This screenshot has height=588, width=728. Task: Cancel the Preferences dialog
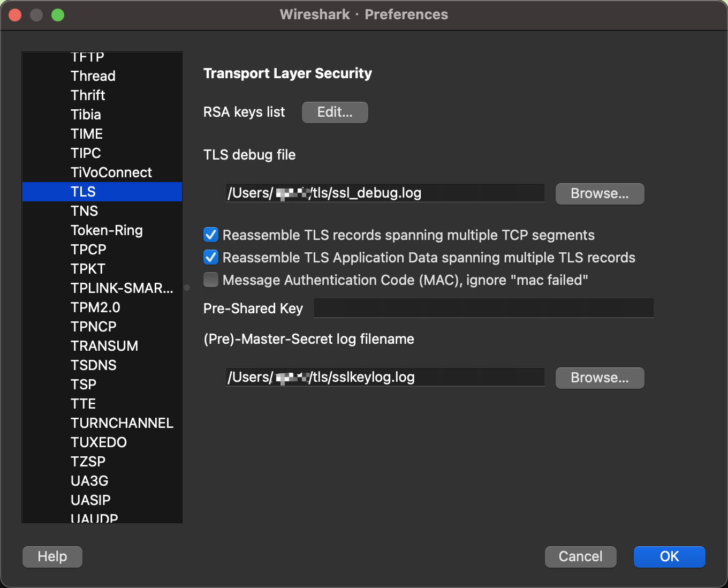pyautogui.click(x=581, y=557)
